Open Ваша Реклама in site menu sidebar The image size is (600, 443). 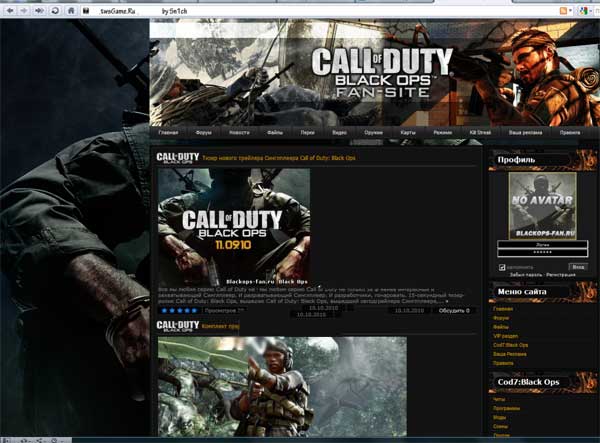coord(510,354)
